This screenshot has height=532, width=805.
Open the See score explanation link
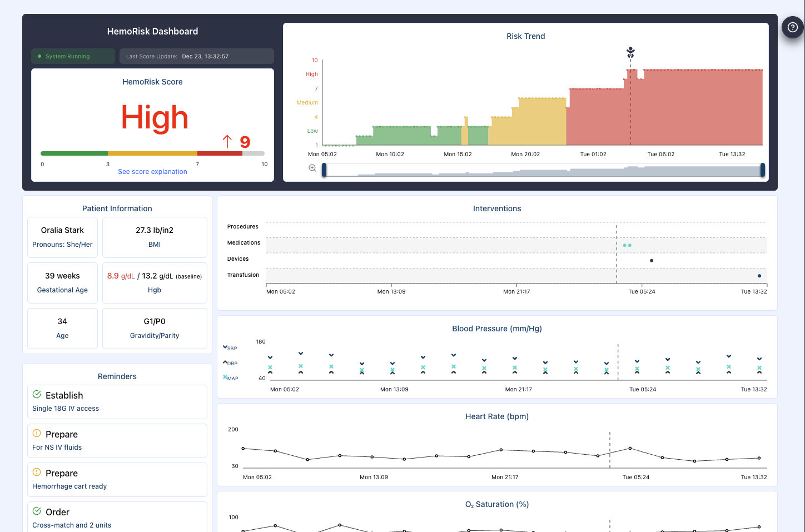point(152,171)
